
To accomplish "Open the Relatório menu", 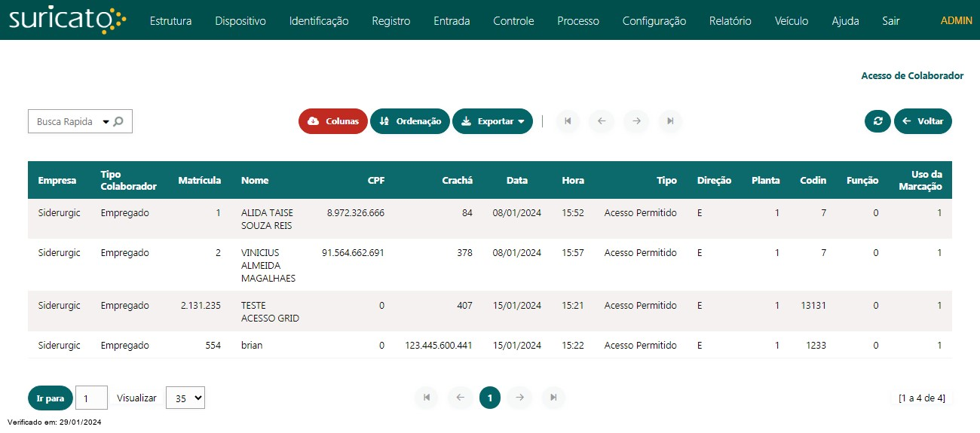I will 730,21.
